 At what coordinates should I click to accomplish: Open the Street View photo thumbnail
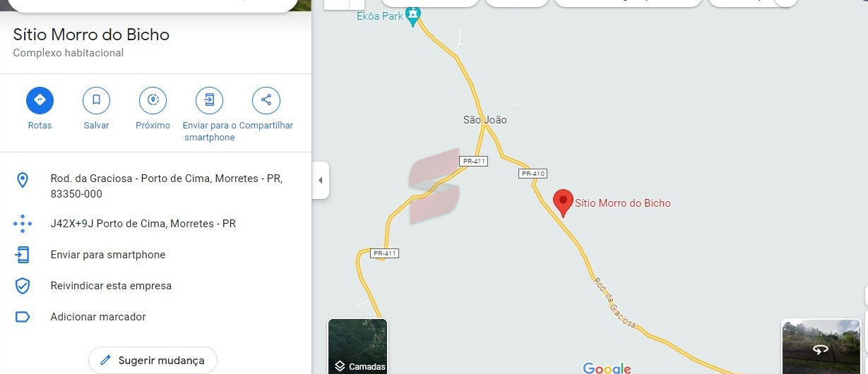(821, 346)
